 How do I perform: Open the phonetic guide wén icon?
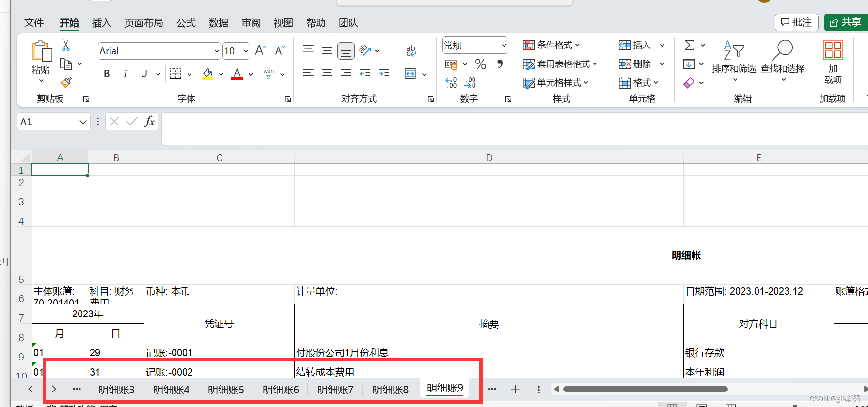(x=268, y=74)
